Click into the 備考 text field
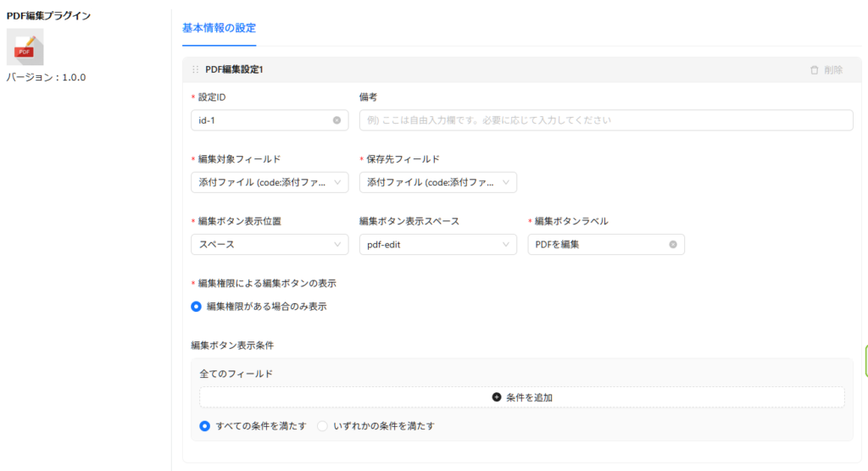This screenshot has width=868, height=471. coord(605,120)
